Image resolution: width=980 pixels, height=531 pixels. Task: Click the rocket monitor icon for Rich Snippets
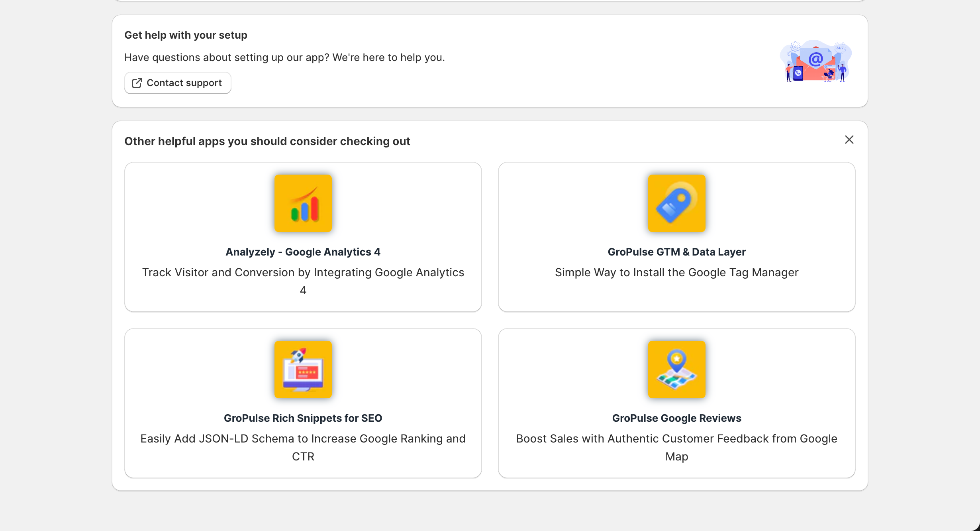303,369
